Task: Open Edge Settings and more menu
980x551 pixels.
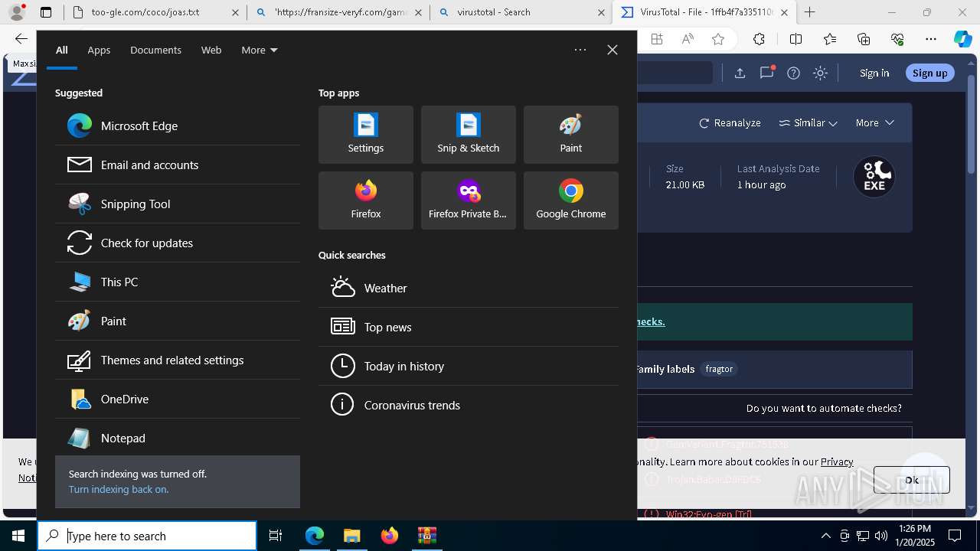Action: pos(931,39)
